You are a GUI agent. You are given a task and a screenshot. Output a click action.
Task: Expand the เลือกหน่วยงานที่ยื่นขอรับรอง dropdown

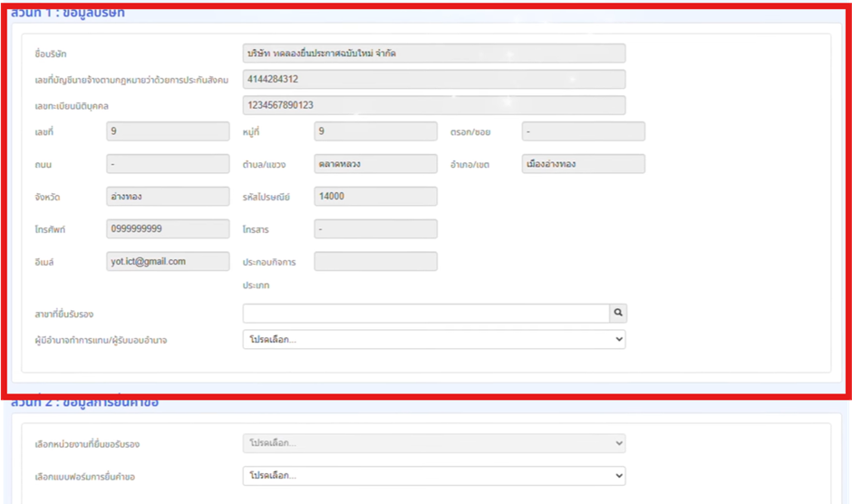pos(434,443)
